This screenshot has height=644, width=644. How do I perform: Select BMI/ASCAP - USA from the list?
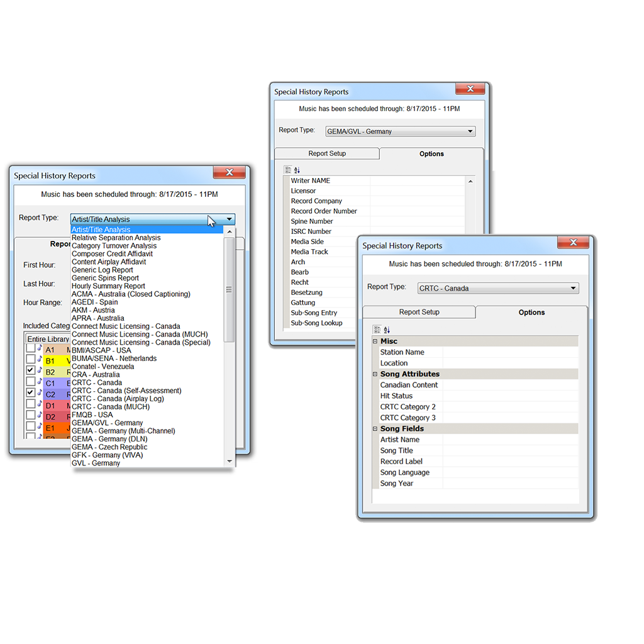(x=101, y=350)
